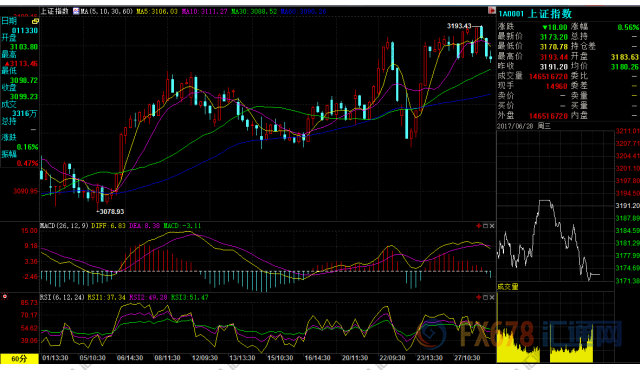Click the 均价 value 3180.26
The width and height of the screenshot is (640, 370).
(624, 66)
